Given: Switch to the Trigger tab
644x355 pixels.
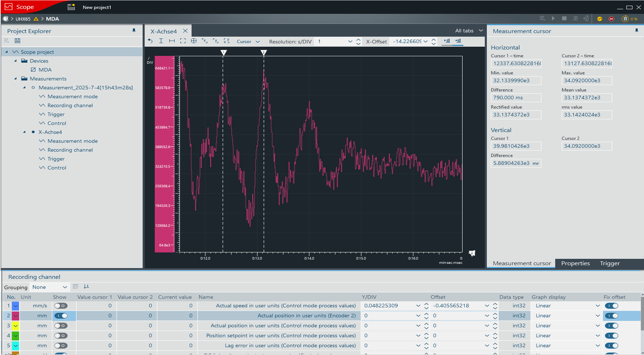Looking at the screenshot, I should pyautogui.click(x=610, y=263).
